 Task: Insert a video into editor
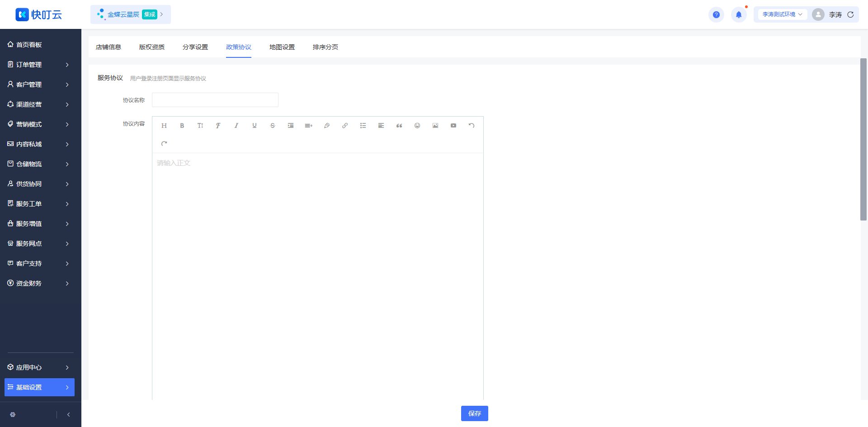coord(453,126)
